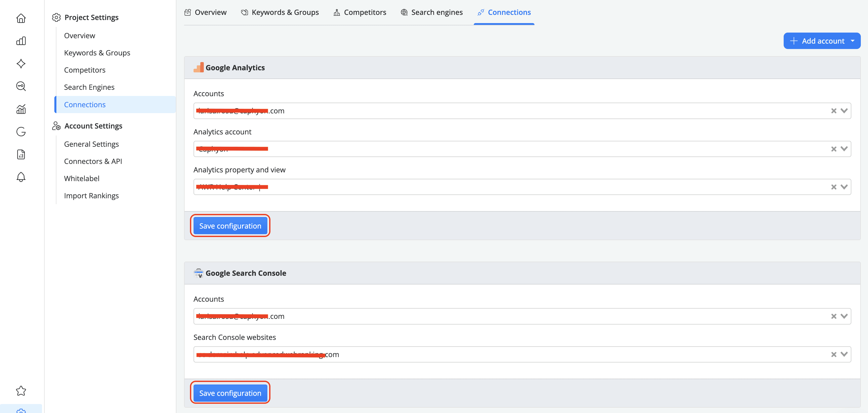Open the notifications bell sidebar icon

coord(21,177)
